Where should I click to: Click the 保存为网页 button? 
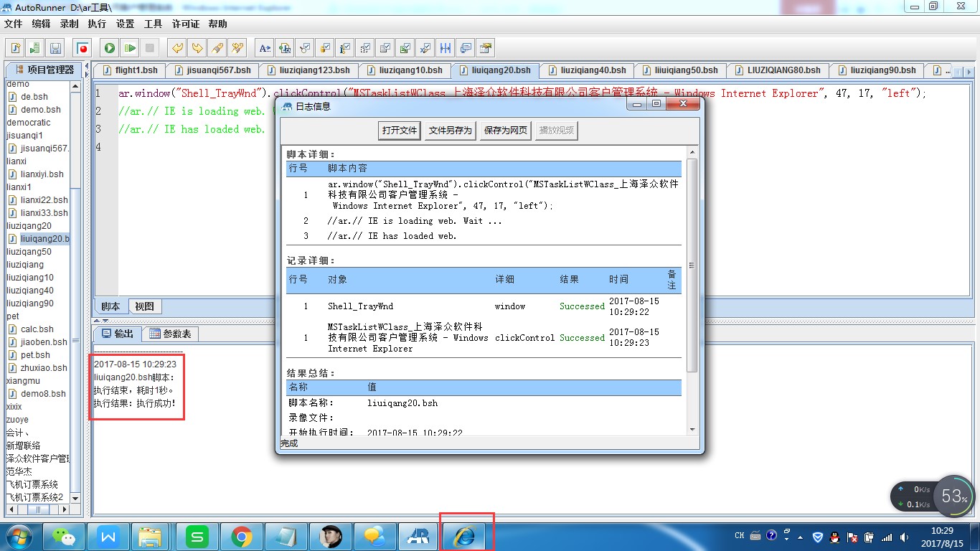tap(506, 131)
